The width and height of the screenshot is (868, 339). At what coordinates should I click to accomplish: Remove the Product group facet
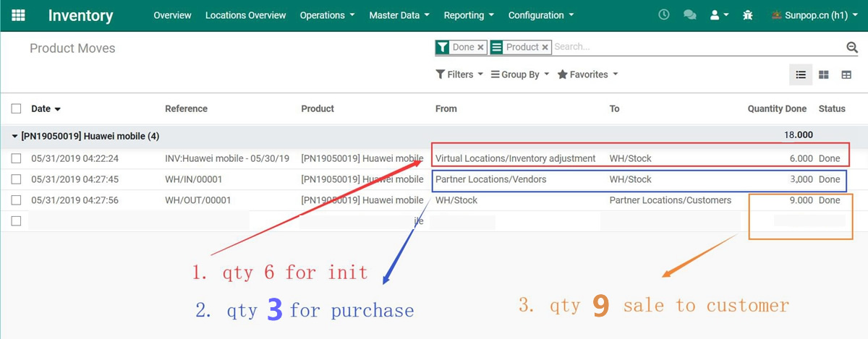(545, 48)
